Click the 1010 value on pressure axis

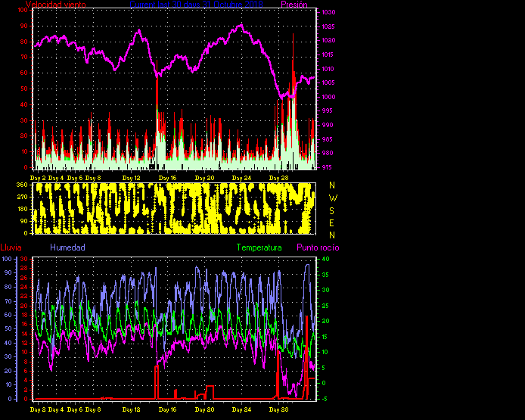click(328, 69)
